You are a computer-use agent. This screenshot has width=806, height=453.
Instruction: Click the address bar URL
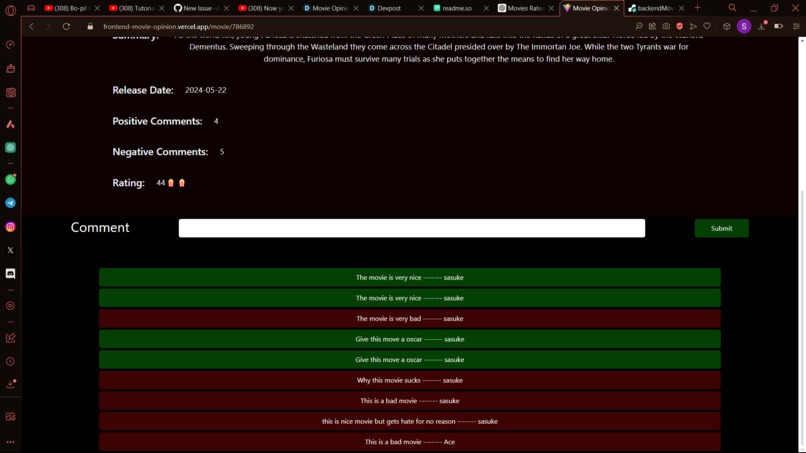(x=178, y=26)
